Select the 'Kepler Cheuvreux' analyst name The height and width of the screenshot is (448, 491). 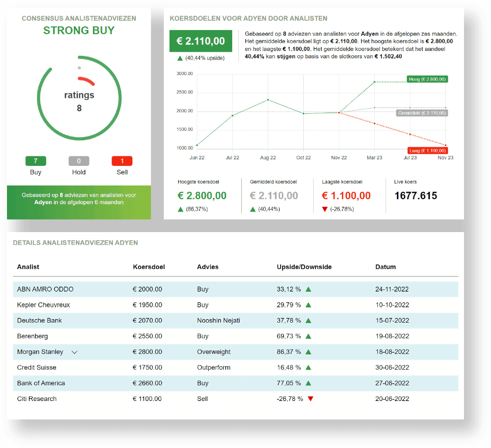coord(44,305)
